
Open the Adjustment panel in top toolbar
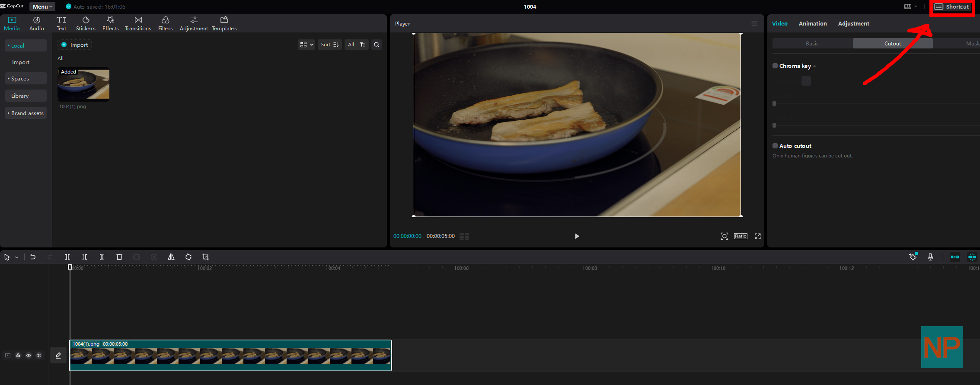pyautogui.click(x=194, y=24)
